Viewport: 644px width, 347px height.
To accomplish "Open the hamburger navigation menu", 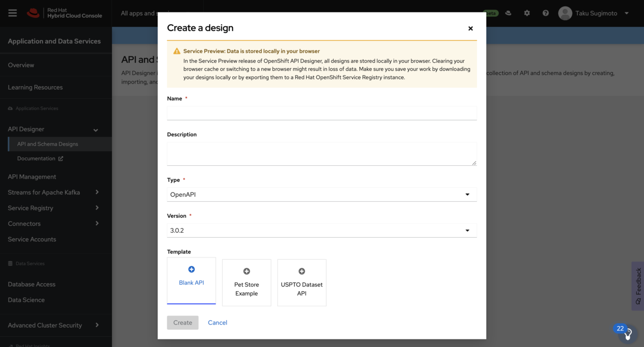I will point(12,13).
